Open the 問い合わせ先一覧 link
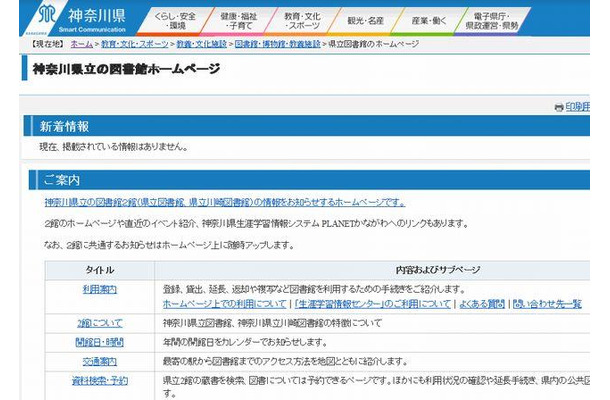Viewport: 610px width, 400px height. [x=547, y=304]
